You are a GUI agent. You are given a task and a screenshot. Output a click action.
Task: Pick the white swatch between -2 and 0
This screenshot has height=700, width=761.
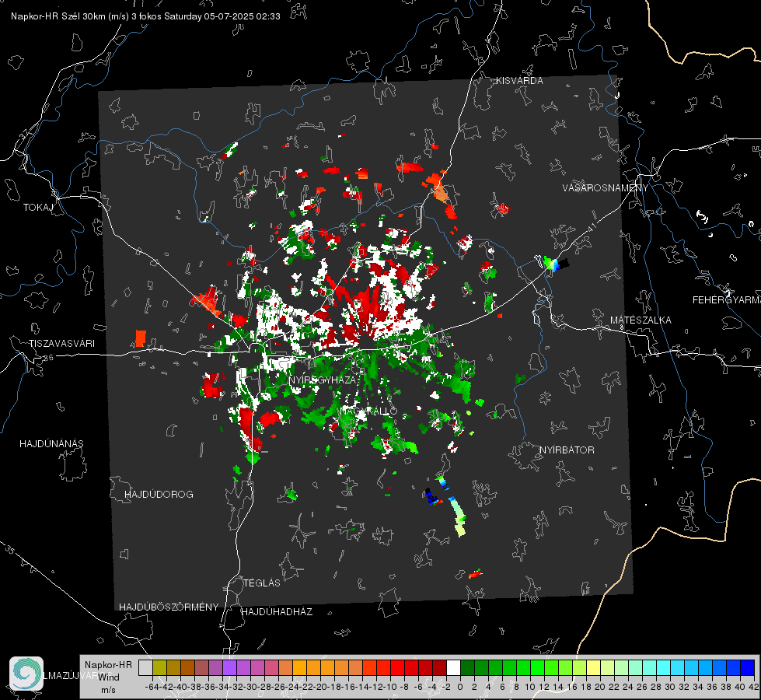(453, 667)
